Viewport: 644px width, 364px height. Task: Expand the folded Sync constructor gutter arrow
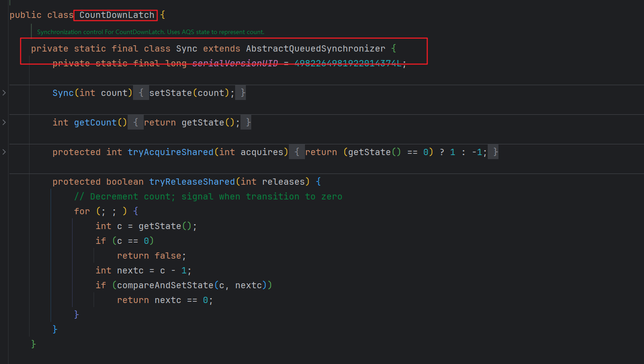[4, 93]
